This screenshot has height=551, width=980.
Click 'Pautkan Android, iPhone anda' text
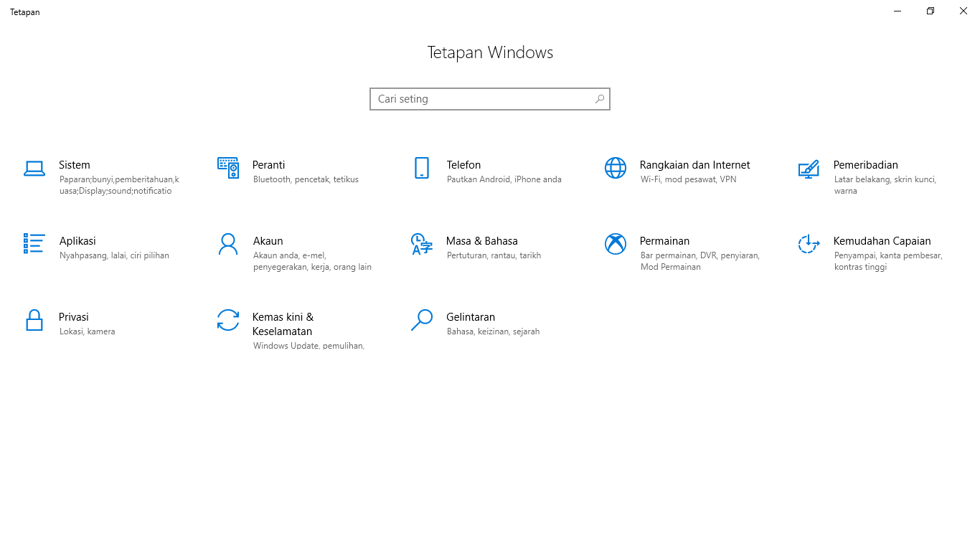[x=504, y=179]
